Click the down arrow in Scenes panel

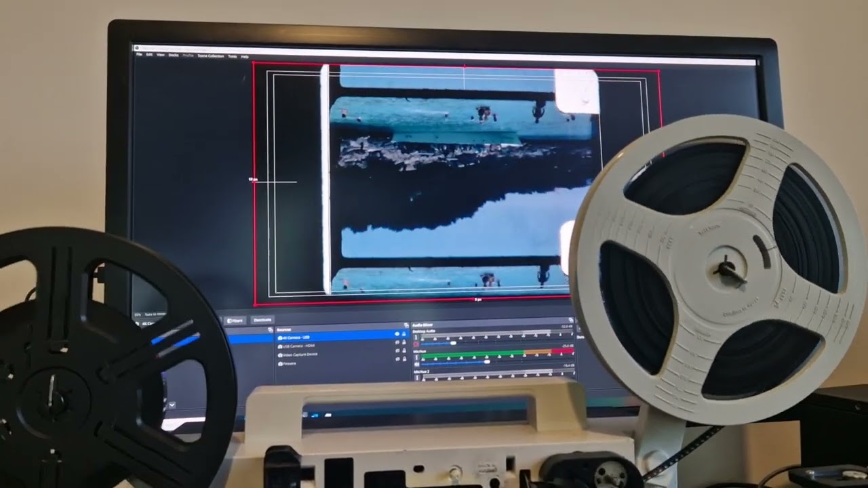(x=172, y=405)
